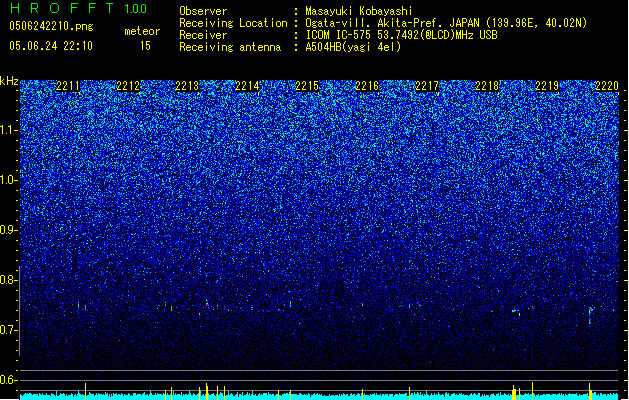Click the Observer field label
629x400 pixels.
(x=203, y=11)
